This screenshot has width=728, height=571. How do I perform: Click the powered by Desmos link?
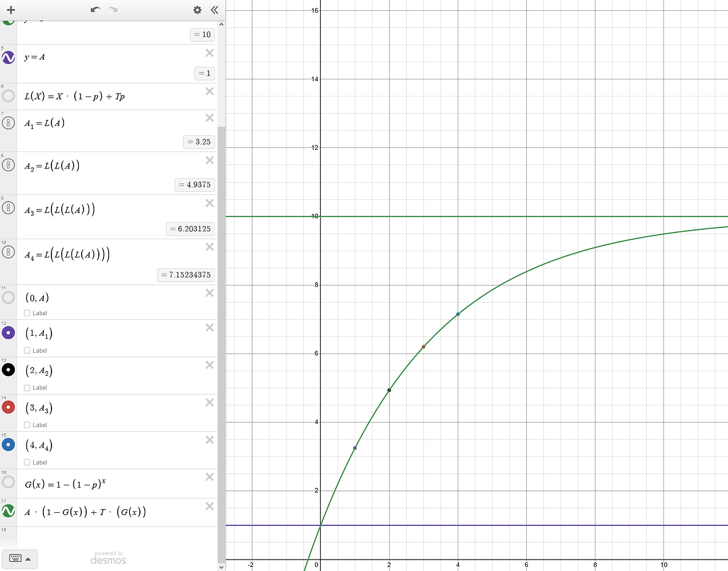108,557
